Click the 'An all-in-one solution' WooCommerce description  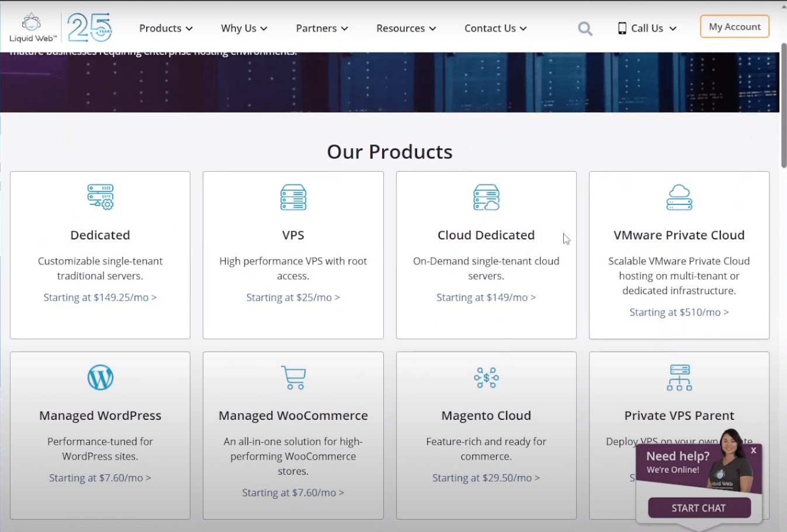(293, 456)
